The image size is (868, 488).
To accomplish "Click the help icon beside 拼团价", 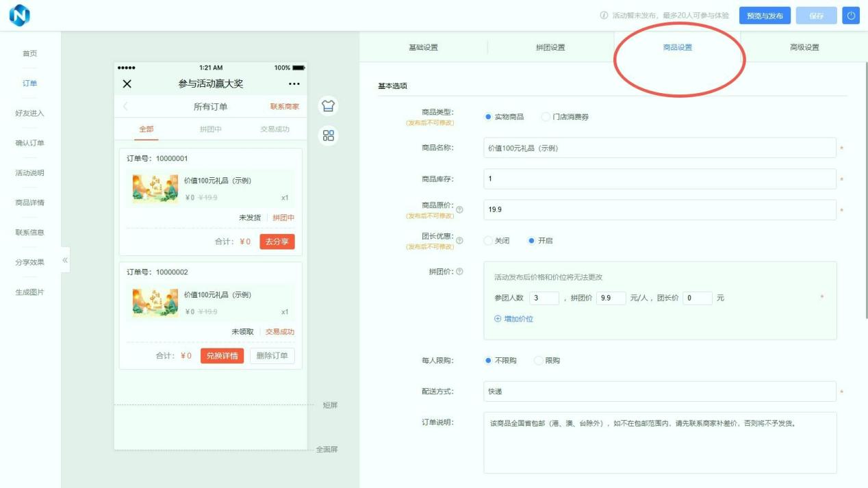I will pos(459,272).
